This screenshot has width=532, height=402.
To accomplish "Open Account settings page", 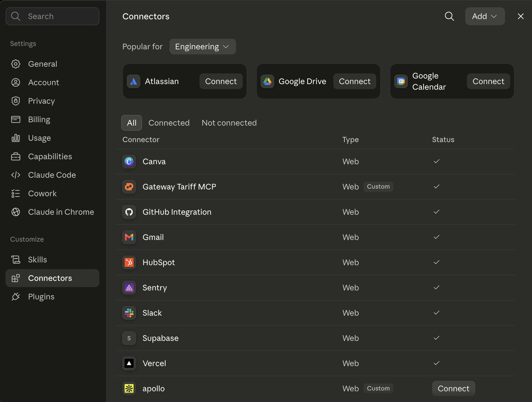I will (52, 82).
